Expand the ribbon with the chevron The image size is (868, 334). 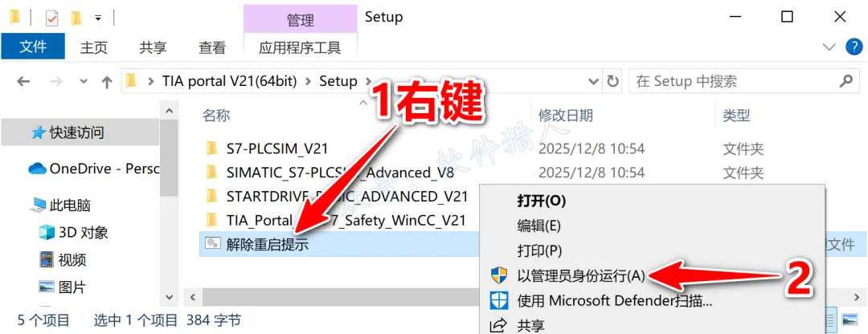829,47
